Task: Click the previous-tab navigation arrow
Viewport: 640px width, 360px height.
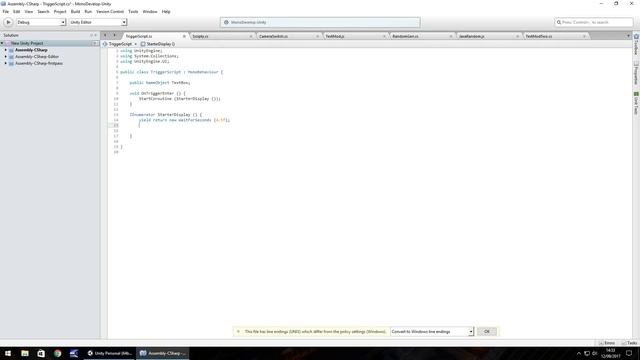Action: [x=105, y=36]
